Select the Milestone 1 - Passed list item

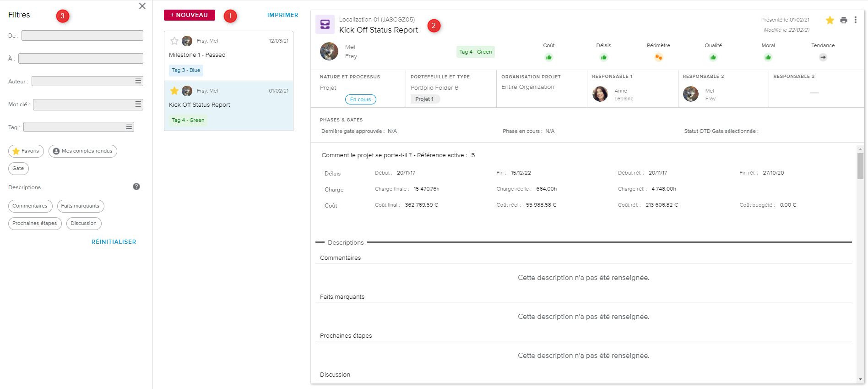228,55
